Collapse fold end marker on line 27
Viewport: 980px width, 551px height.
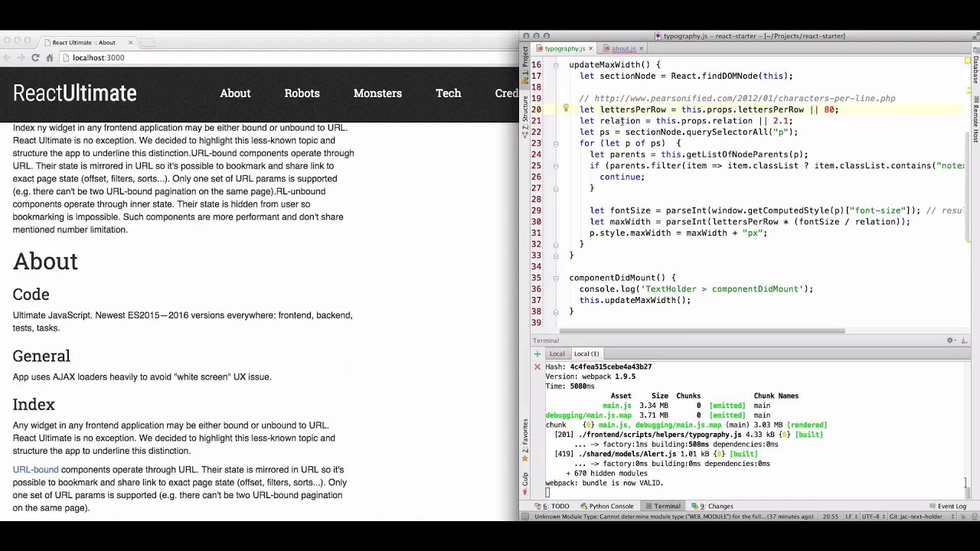coord(556,188)
